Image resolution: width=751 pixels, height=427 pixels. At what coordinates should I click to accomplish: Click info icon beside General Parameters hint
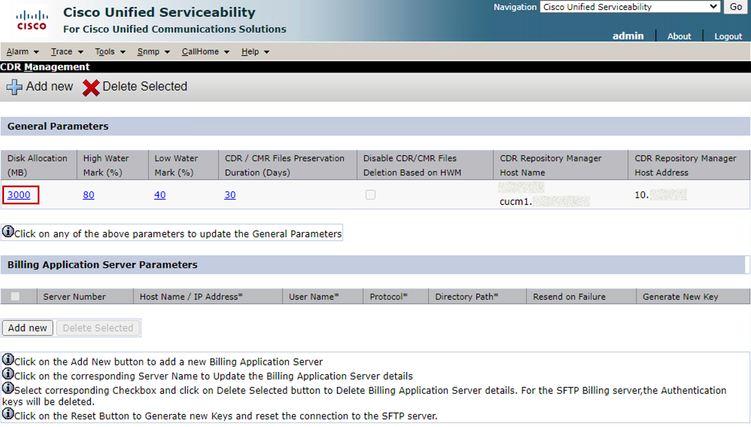[8, 232]
